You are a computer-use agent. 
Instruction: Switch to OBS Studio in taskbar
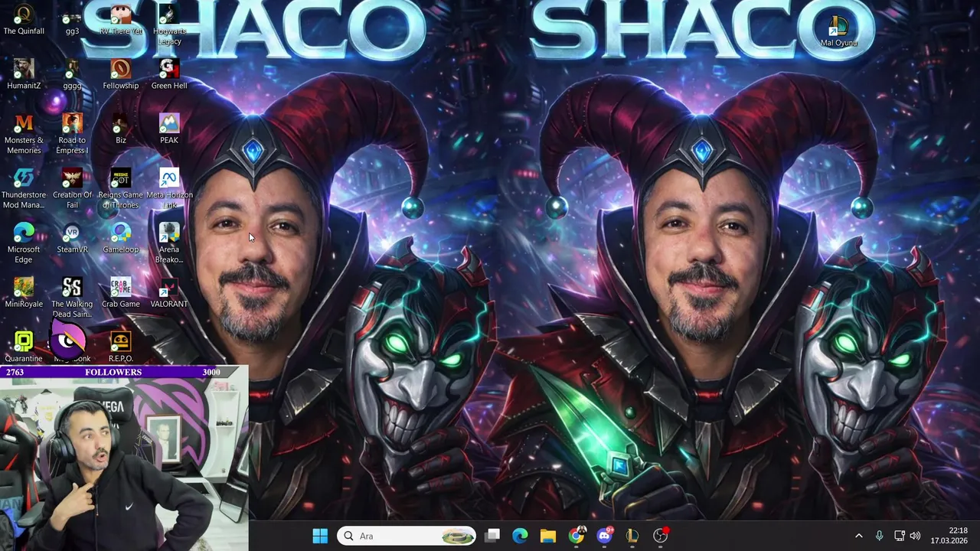click(x=660, y=536)
